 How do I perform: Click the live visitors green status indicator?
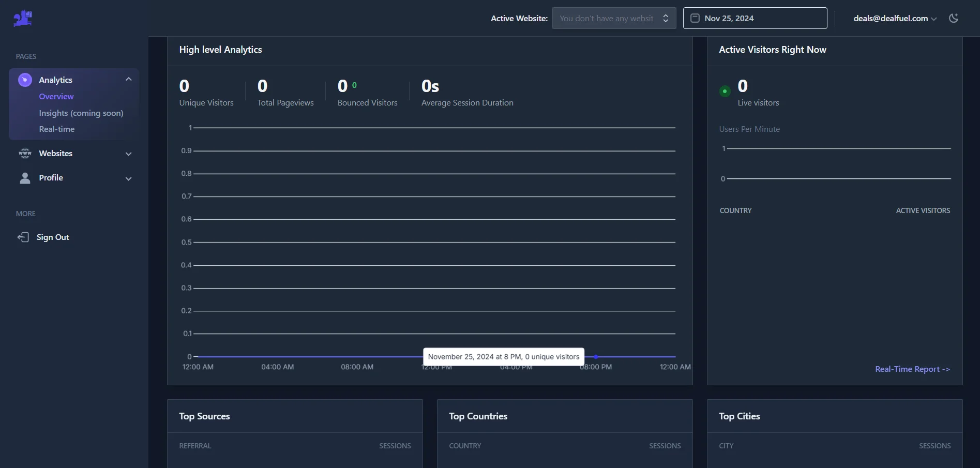point(725,91)
